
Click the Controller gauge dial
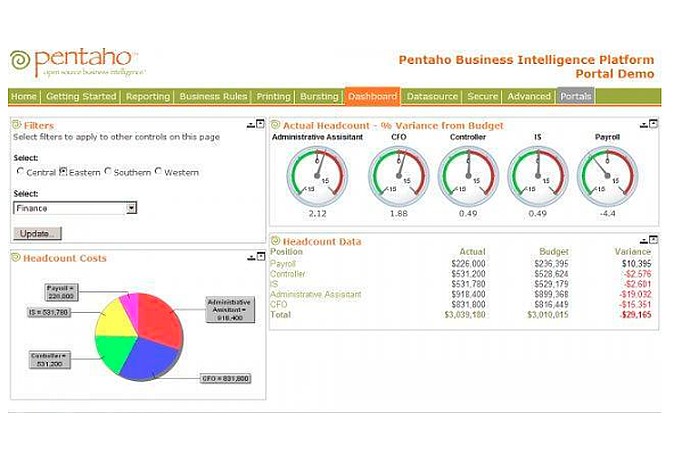[468, 176]
